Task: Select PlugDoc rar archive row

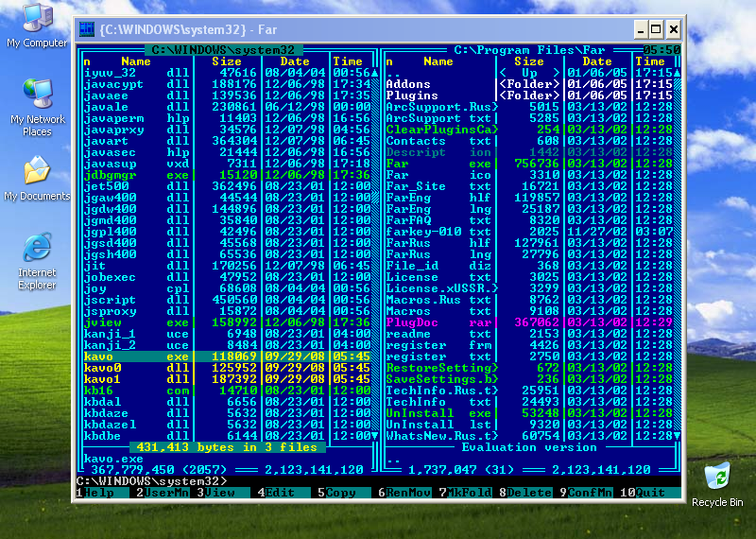Action: (529, 322)
